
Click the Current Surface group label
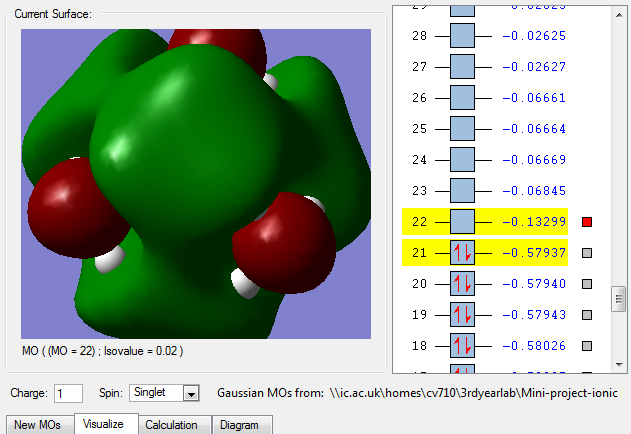[53, 14]
